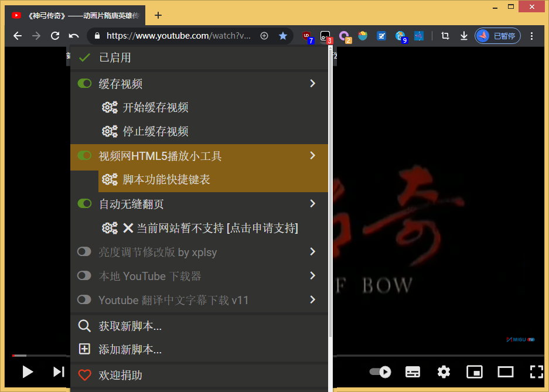Switch to theater mode view

pyautogui.click(x=505, y=371)
